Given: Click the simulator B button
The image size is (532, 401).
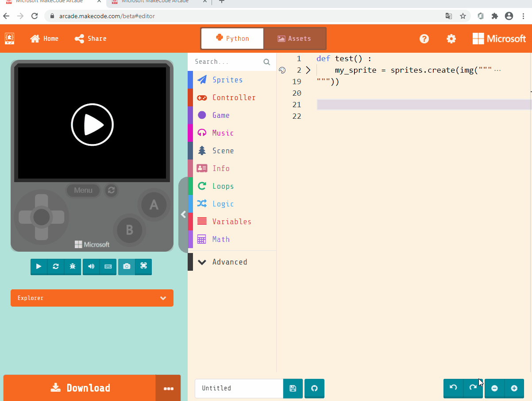Looking at the screenshot, I should 130,230.
